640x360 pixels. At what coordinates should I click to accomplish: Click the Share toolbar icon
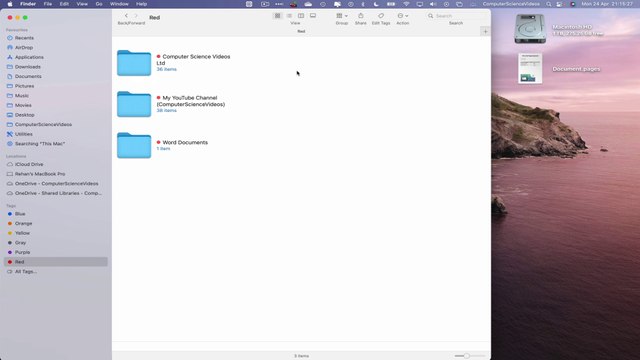coord(360,16)
